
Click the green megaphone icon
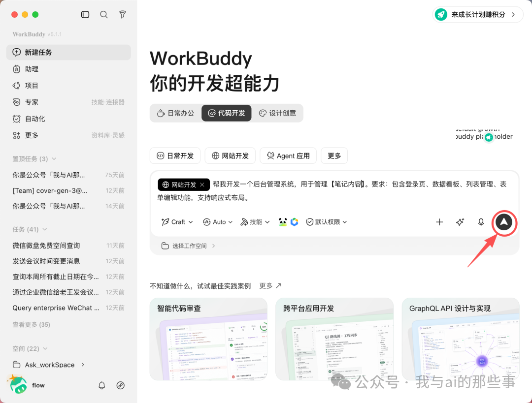point(489,137)
